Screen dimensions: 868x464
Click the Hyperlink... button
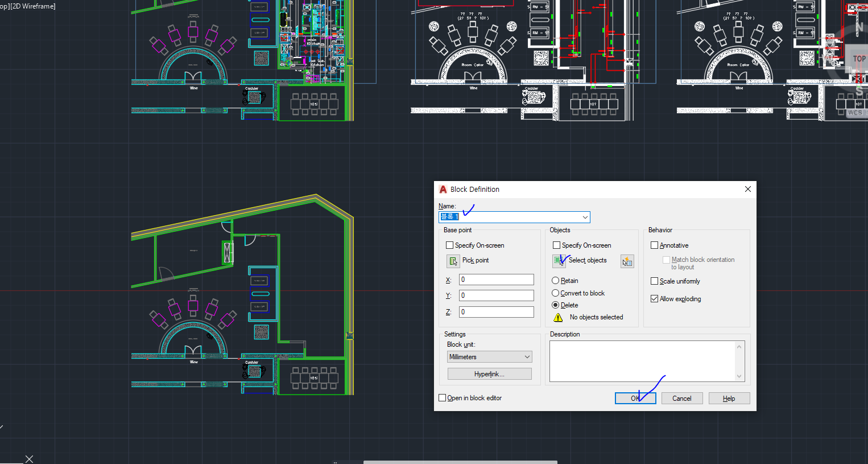[x=490, y=374]
